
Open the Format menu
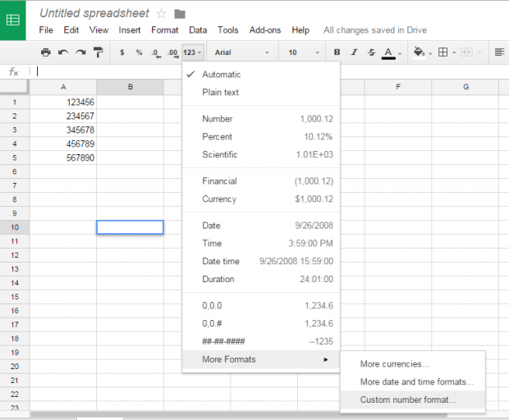pos(165,30)
